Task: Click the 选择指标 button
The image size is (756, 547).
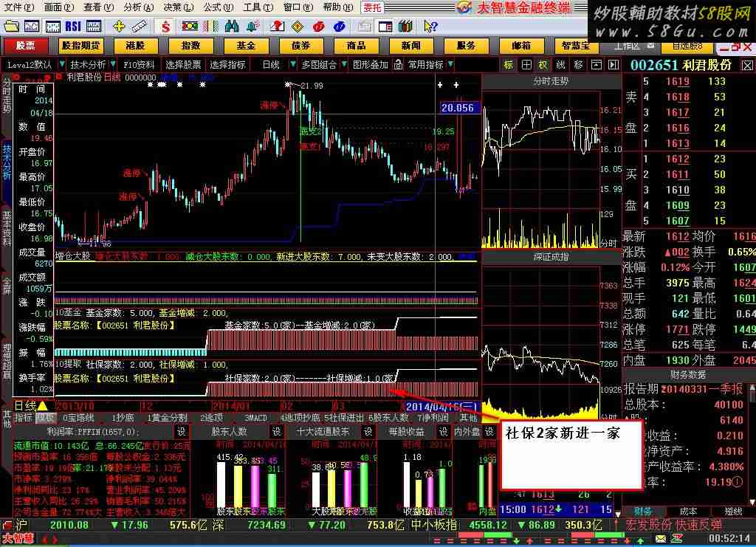Action: (x=227, y=64)
